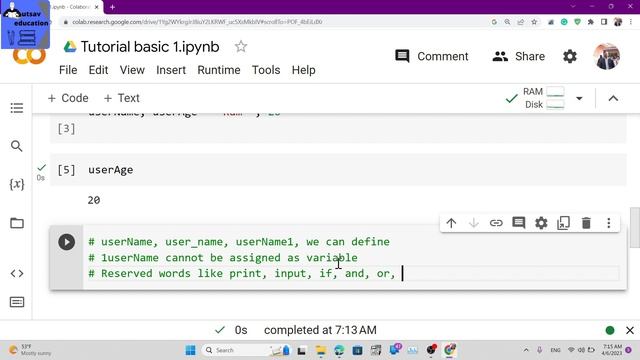
Task: Open the Files folder panel
Action: pyautogui.click(x=17, y=223)
